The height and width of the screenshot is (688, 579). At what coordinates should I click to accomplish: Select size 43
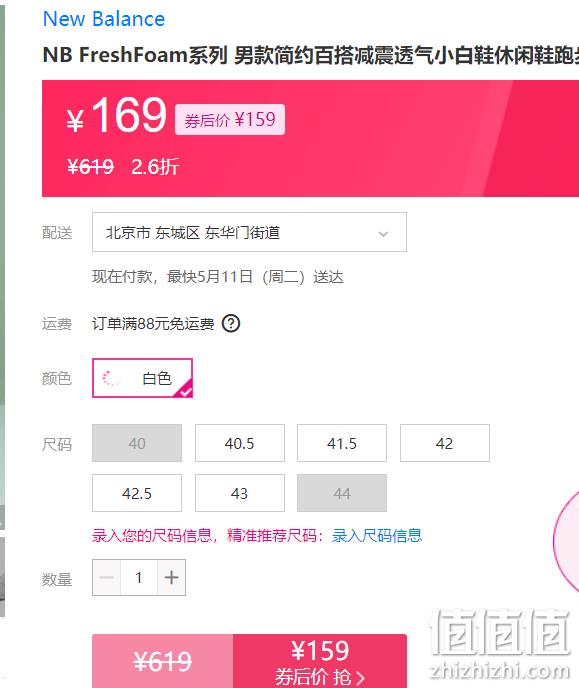[x=240, y=493]
